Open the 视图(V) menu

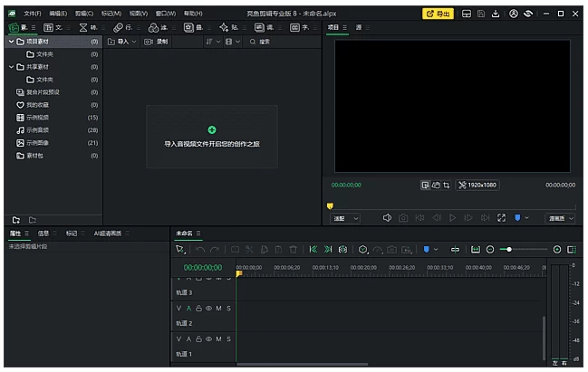tap(139, 14)
